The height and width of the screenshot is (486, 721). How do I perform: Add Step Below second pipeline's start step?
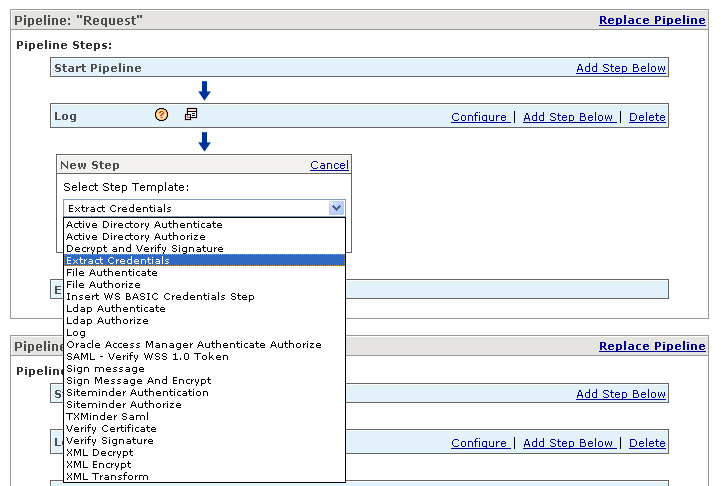pyautogui.click(x=621, y=394)
